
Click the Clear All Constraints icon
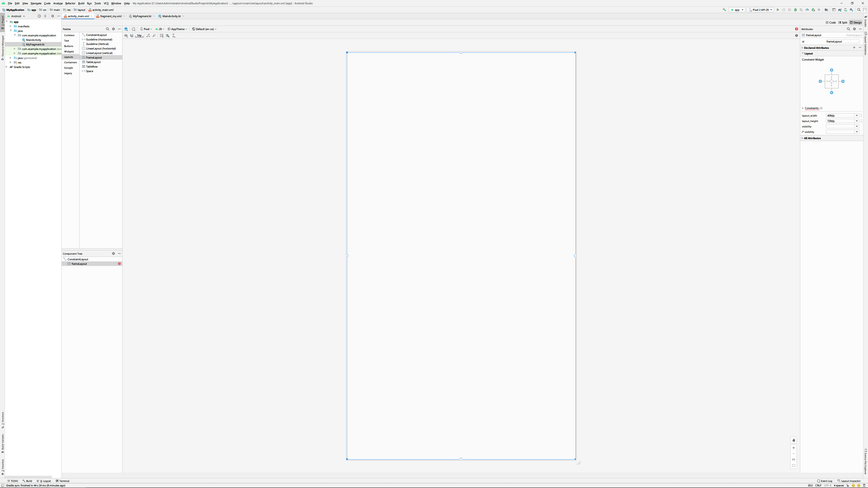click(x=148, y=35)
